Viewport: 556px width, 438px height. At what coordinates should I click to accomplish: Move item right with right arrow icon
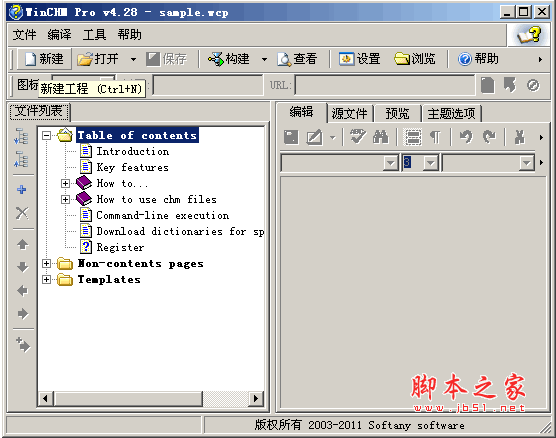point(23,314)
